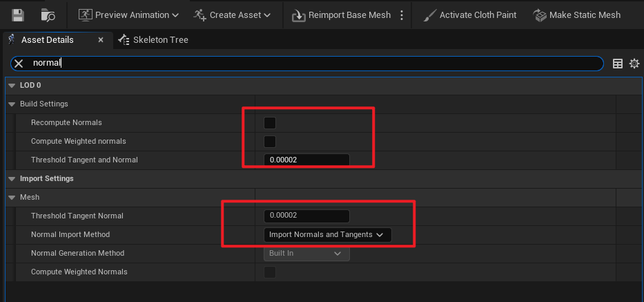Click Make Static Mesh toolbar button
The width and height of the screenshot is (644, 302).
[577, 15]
